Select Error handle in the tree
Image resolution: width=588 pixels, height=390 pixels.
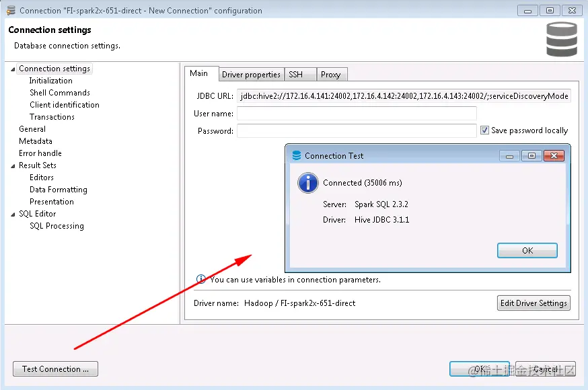40,153
